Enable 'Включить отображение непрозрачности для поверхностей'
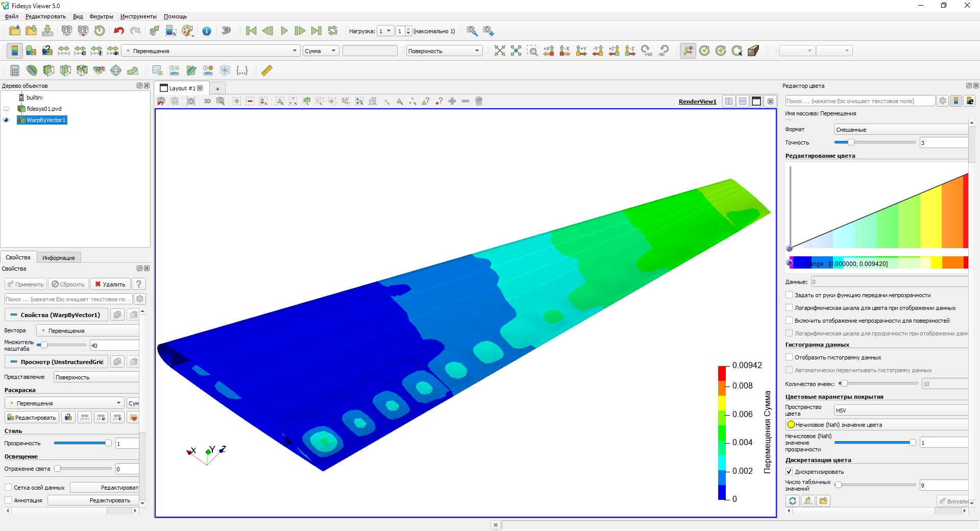Screen dimensions: 980x531 (789, 321)
